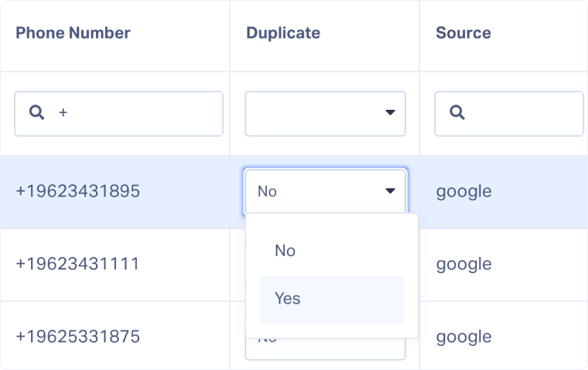Sort by the Phone Number column header

pyautogui.click(x=73, y=33)
